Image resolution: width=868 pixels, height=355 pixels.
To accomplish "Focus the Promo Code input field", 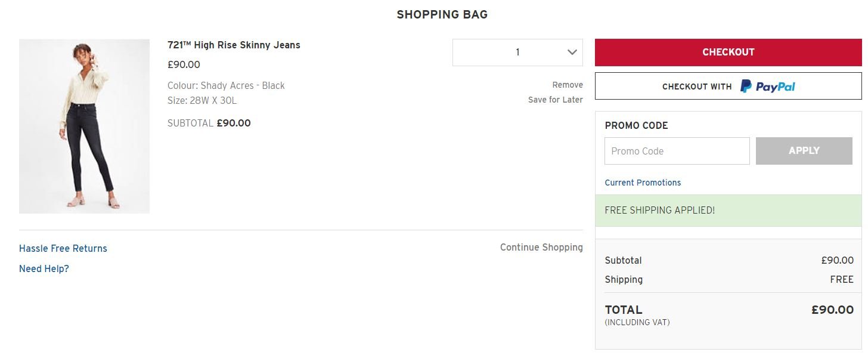I will coord(677,151).
